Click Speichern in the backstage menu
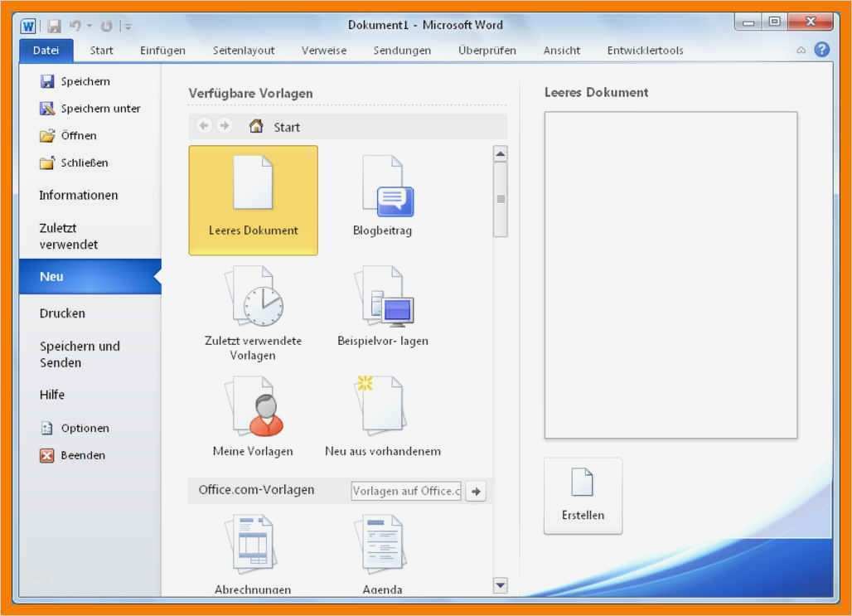 [75, 81]
